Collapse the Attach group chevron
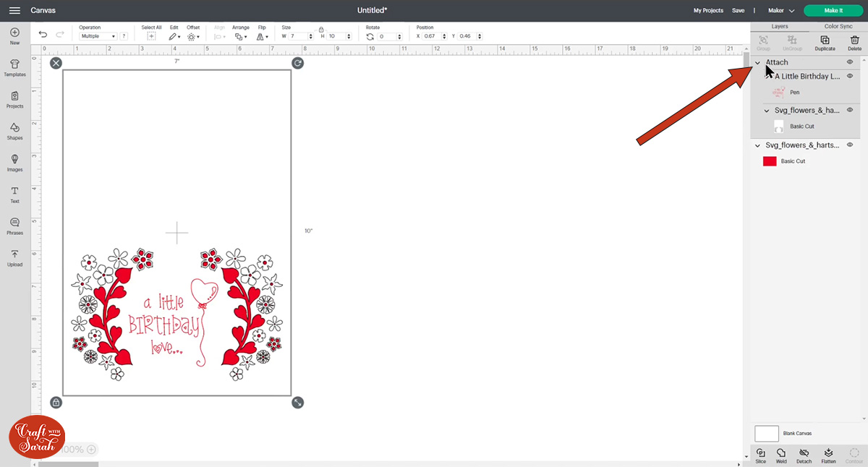Viewport: 868px width, 467px height. [x=757, y=63]
